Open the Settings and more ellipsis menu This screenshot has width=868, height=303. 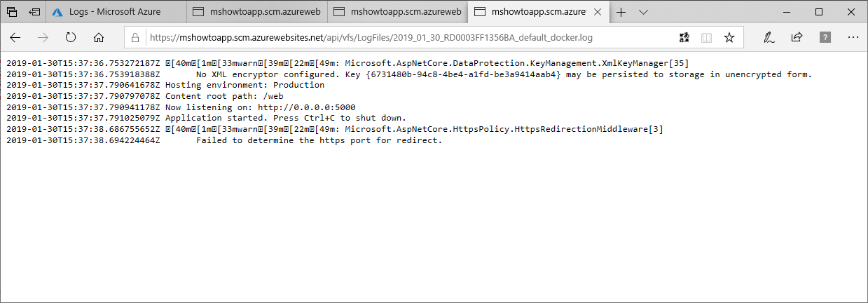[x=853, y=38]
